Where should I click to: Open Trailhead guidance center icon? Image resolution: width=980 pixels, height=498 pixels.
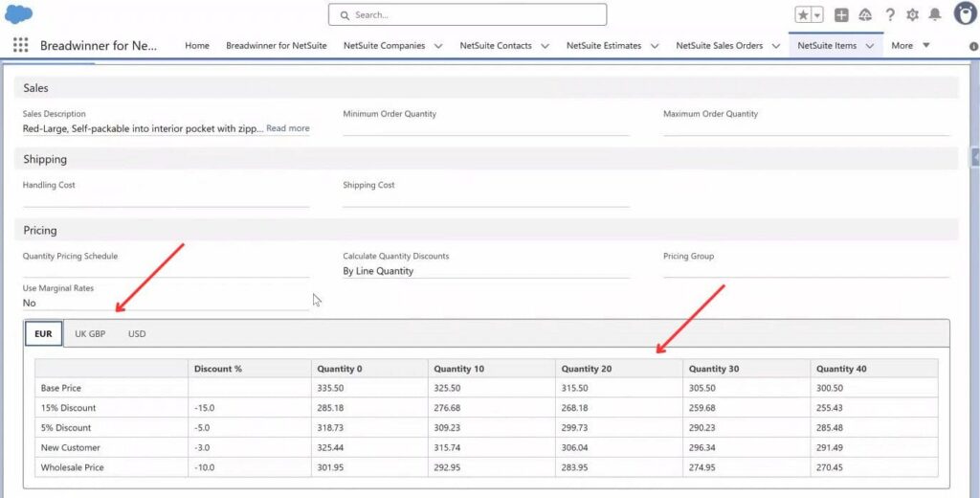865,15
